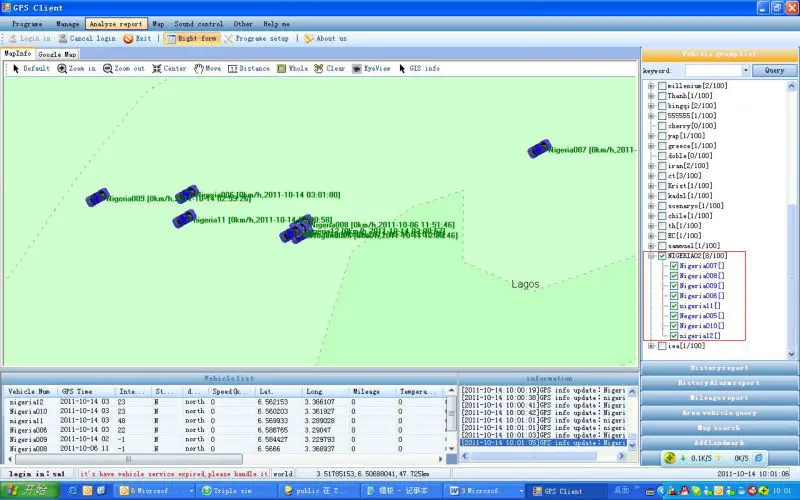
Task: Click the Nigeria009 car marker on map
Action: click(x=97, y=197)
